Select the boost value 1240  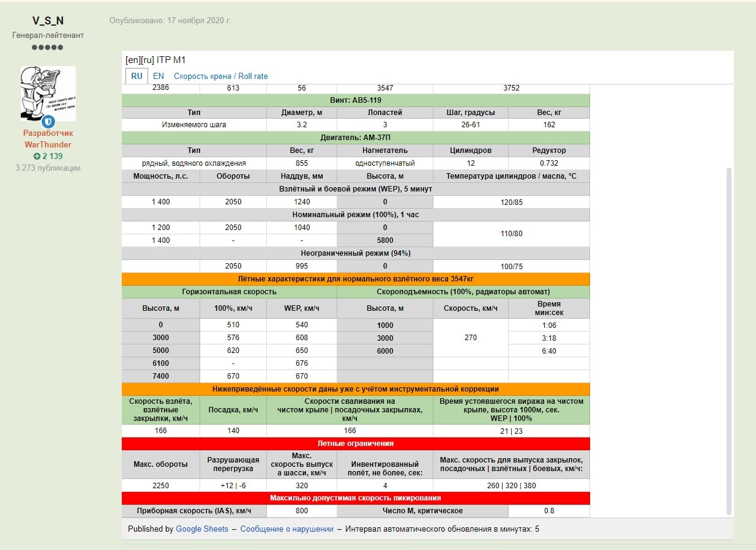pos(302,202)
